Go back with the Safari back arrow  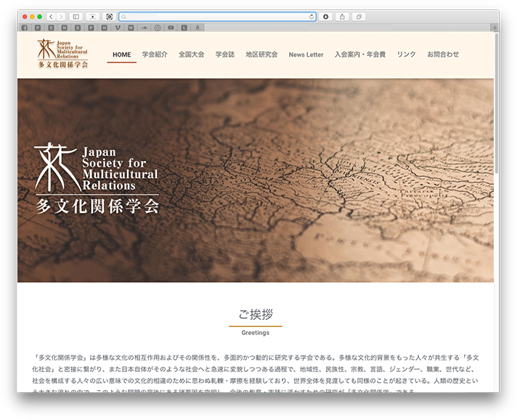(x=51, y=17)
